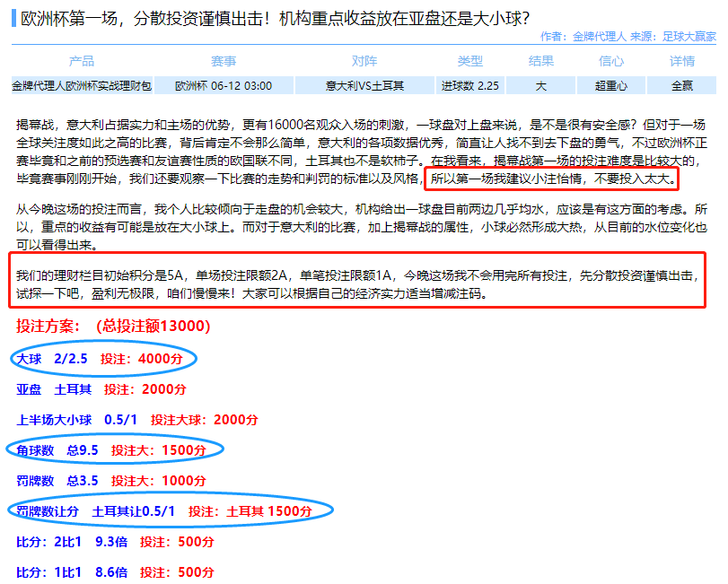Select the 详情 column header
Image resolution: width=728 pixels, height=584 pixels.
tap(682, 61)
